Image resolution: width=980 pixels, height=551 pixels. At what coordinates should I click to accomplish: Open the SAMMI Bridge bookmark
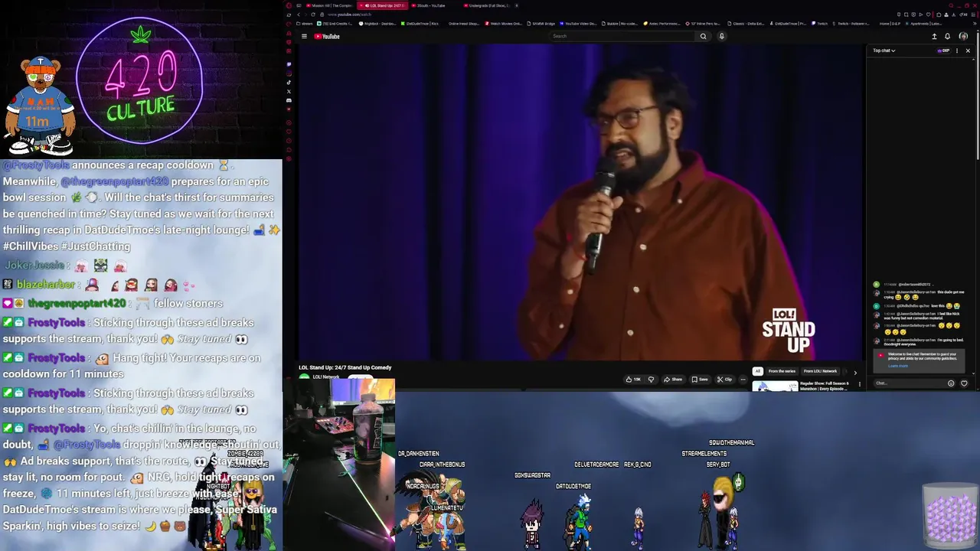pyautogui.click(x=541, y=24)
